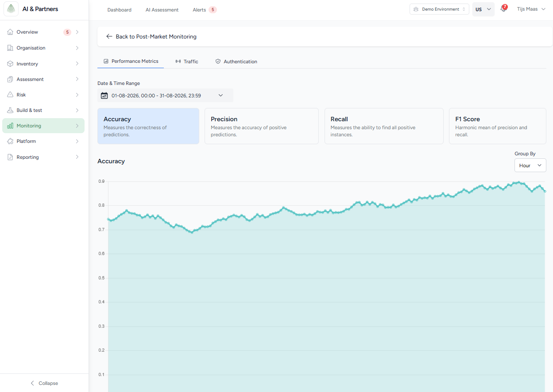The height and width of the screenshot is (392, 553).
Task: Click the Performance Metrics chart icon
Action: (x=106, y=61)
